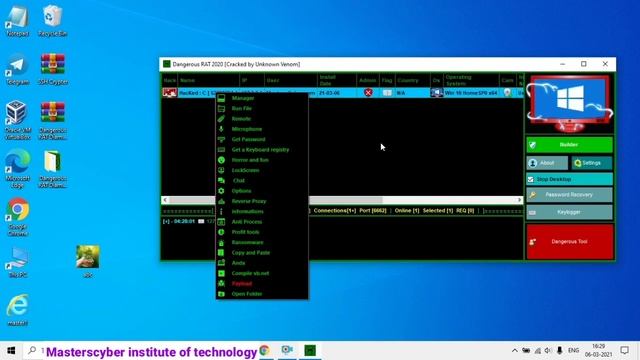640x360 pixels.
Task: Open the Telegram desktop shortcut
Action: tap(18, 70)
